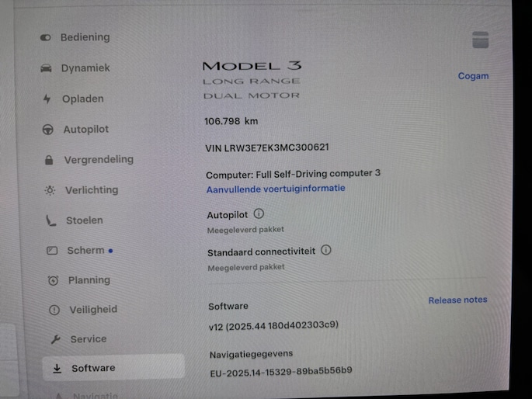The width and height of the screenshot is (532, 399).
Task: Open Aanvullende voertuiginformatie link
Action: point(276,189)
